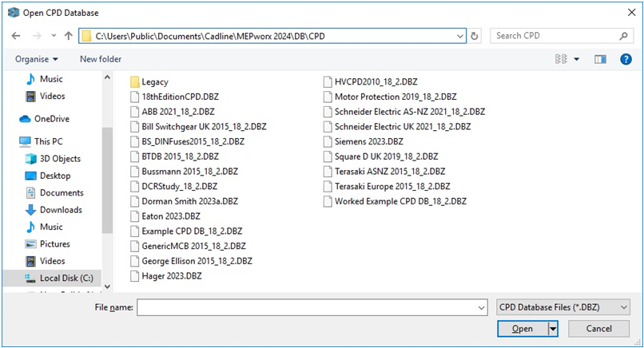Screen dimensions: 644x348
Task: Open CPD Database Files type dropdown
Action: (563, 307)
